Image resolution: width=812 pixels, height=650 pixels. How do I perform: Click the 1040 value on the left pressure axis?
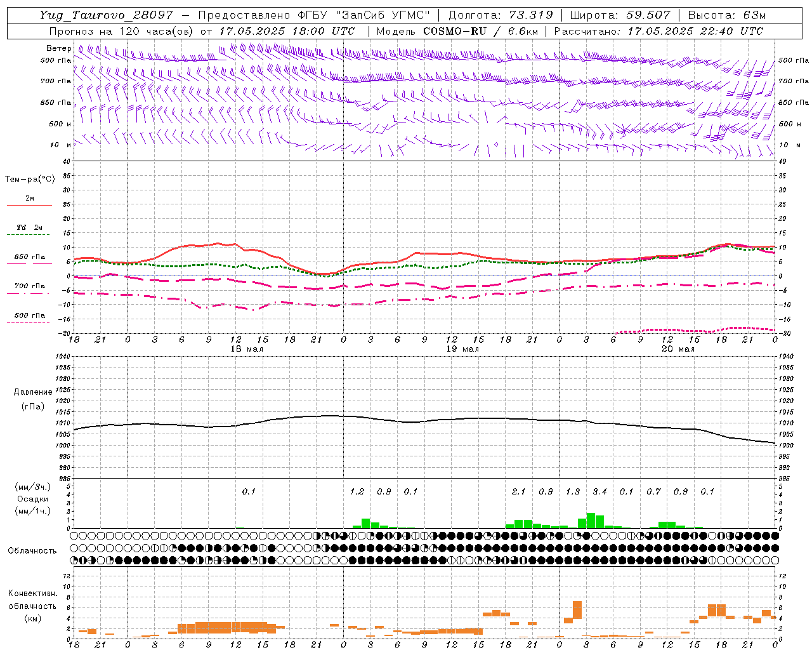63,356
